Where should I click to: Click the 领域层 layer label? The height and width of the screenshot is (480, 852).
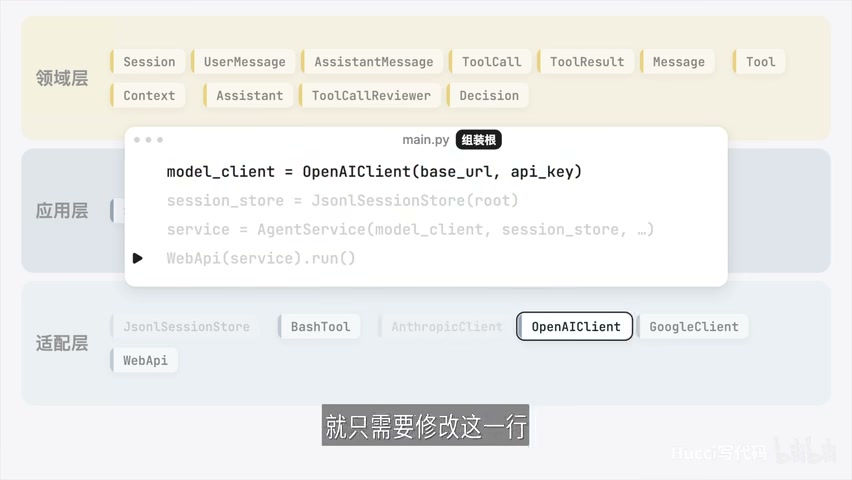click(x=62, y=78)
